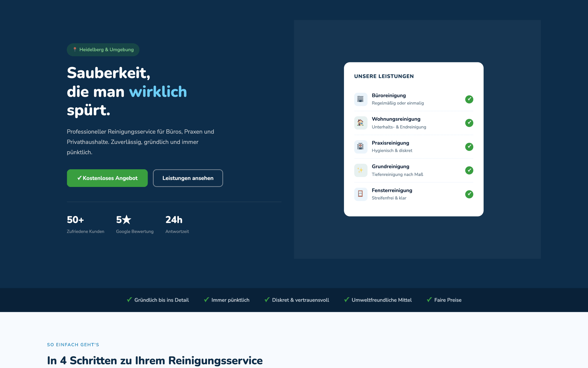
Task: Click the Praxisreinigung hospital icon
Action: pyautogui.click(x=361, y=147)
